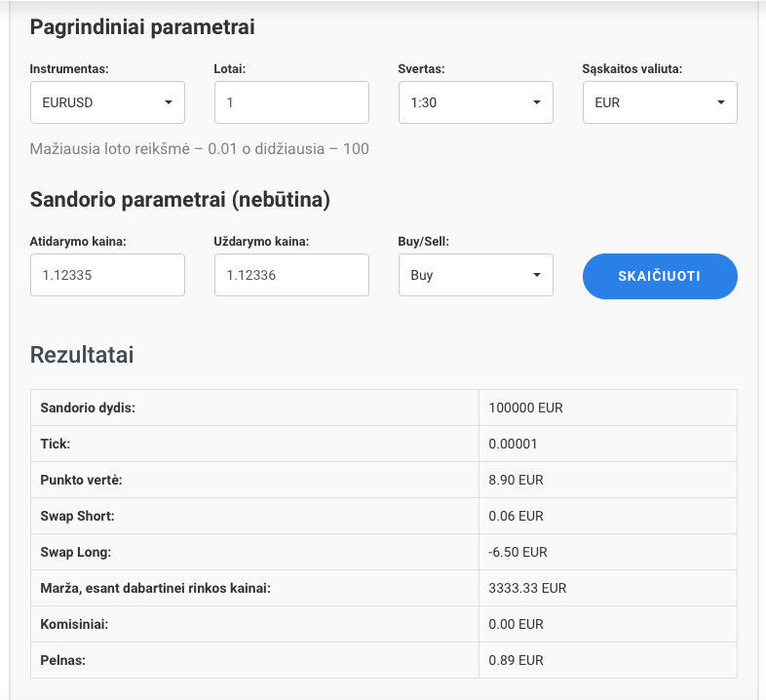Click the Komisiniai row label

74,624
